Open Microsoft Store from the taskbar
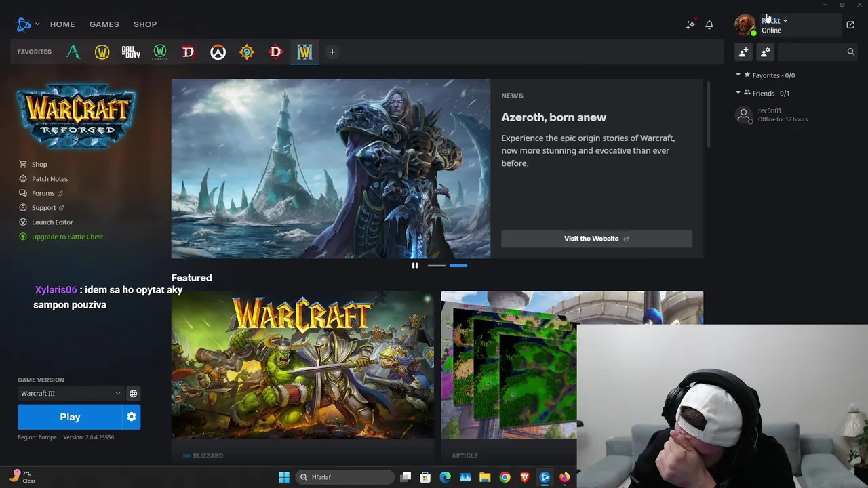The width and height of the screenshot is (868, 488). (x=425, y=477)
